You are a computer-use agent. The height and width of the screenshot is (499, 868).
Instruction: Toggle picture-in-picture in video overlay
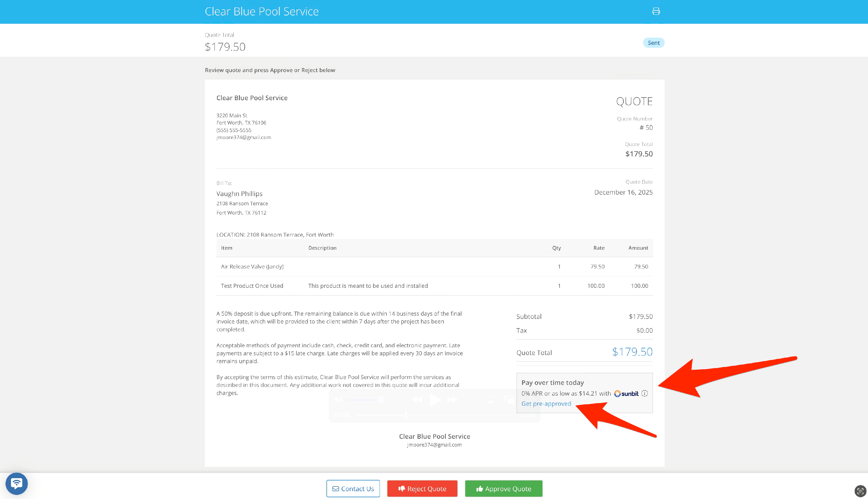pos(509,400)
